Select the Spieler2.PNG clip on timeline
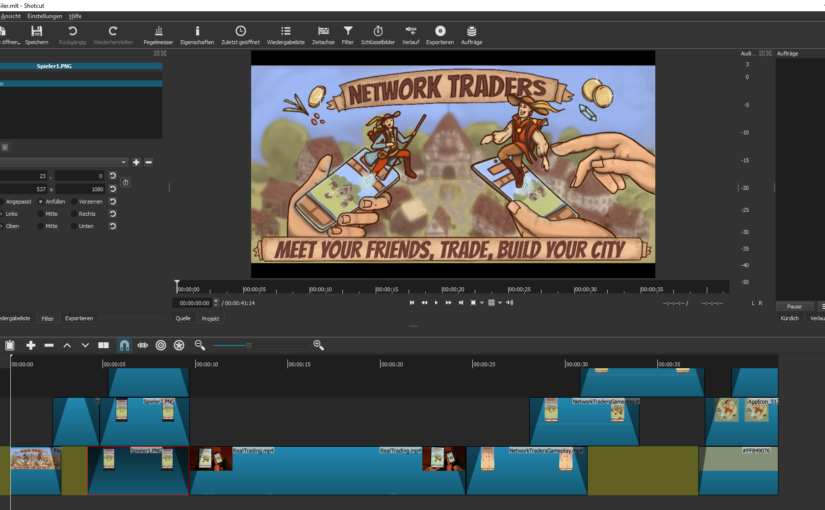Screen dimensions: 825x510 point(144,422)
